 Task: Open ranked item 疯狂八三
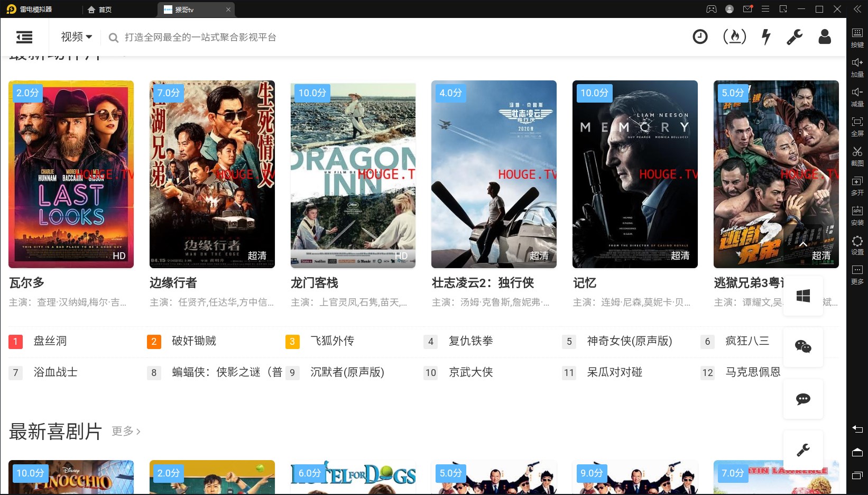[x=747, y=341]
